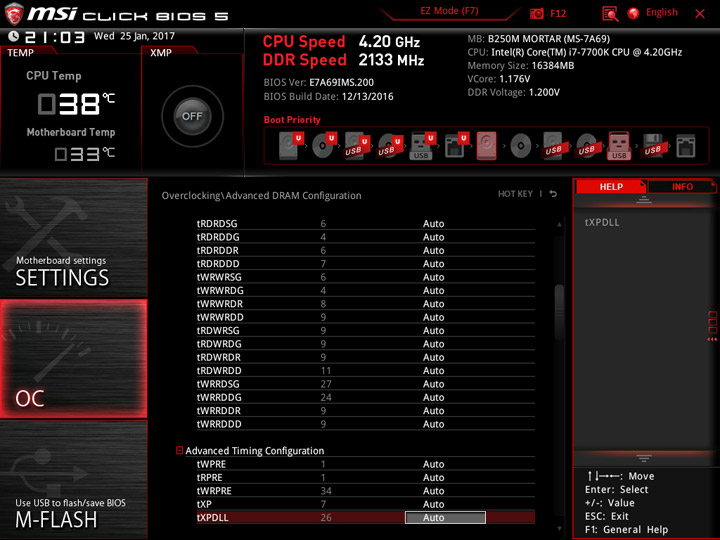Click the help panel bottom collapse handle
The height and width of the screenshot is (540, 720).
pyautogui.click(x=644, y=458)
